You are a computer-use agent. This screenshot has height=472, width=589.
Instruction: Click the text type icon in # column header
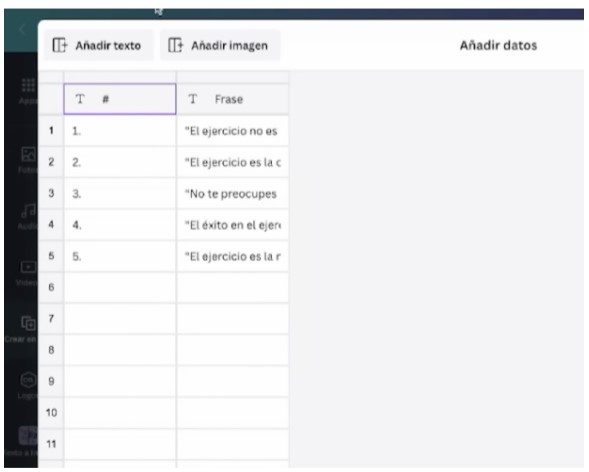(80, 99)
